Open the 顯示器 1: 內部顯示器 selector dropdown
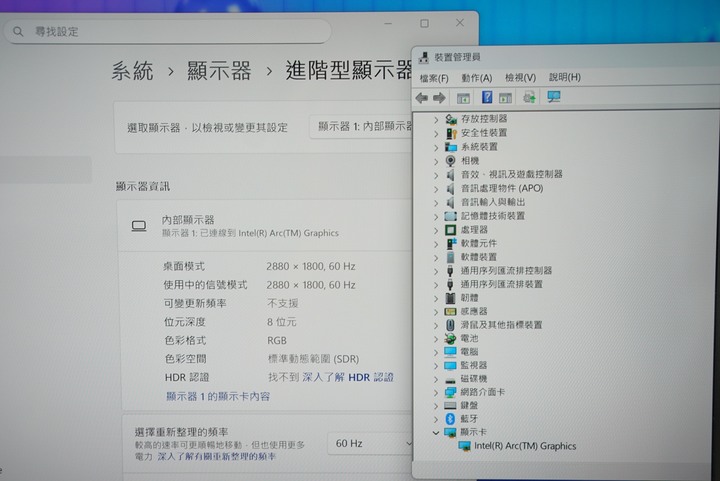 [361, 127]
